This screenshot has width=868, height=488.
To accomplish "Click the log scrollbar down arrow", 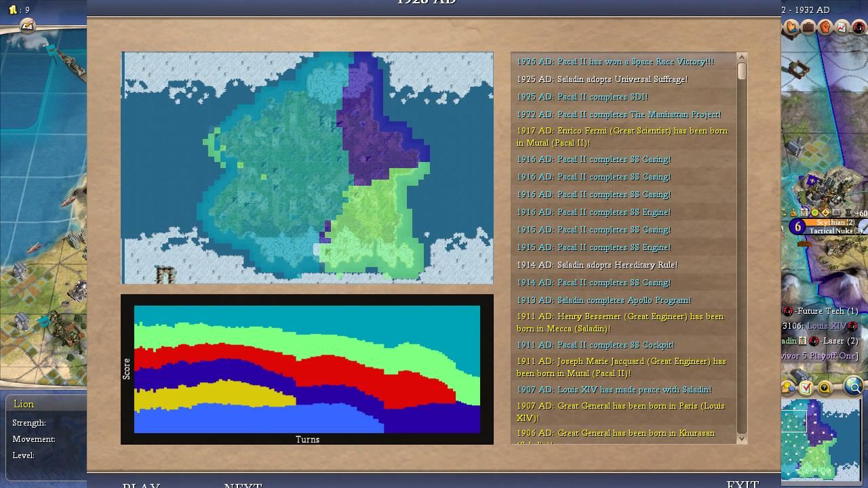I will point(741,439).
